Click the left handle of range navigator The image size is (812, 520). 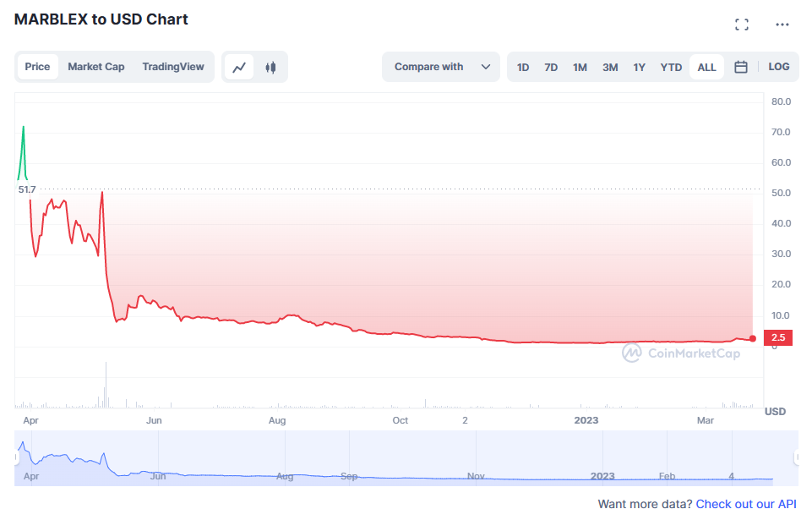[16, 457]
